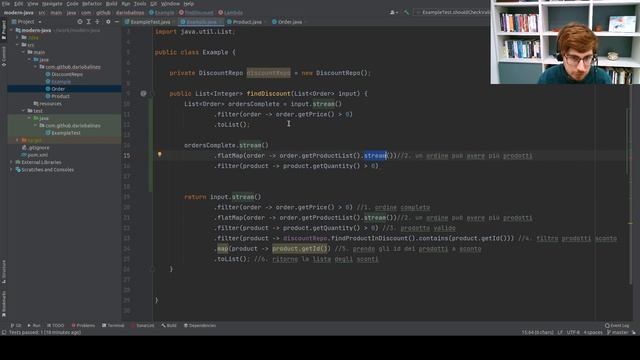Click the Lambda breadcrumb
This screenshot has height=360, width=640.
tap(231, 13)
